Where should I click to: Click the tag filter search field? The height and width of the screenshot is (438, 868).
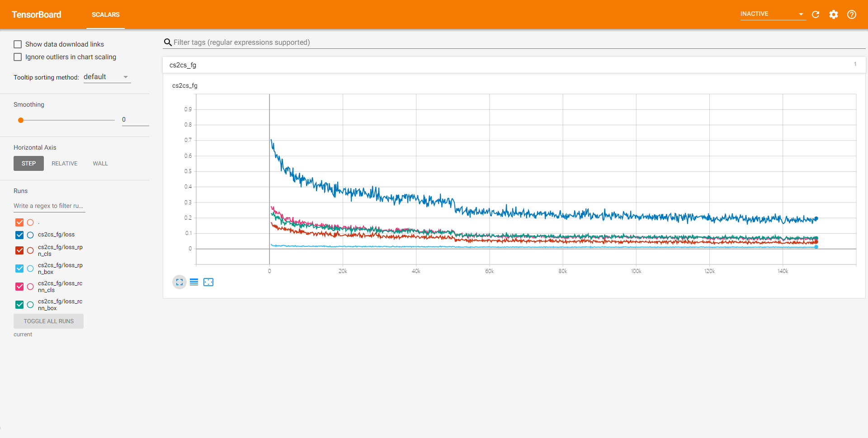[519, 42]
